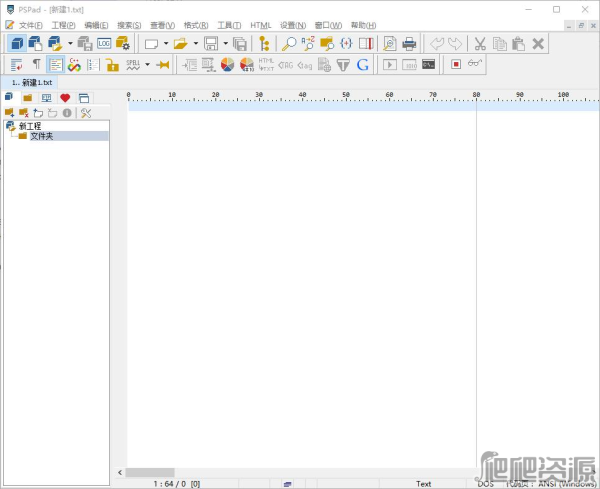Click the search in files folder icon
This screenshot has width=600, height=489.
[327, 43]
